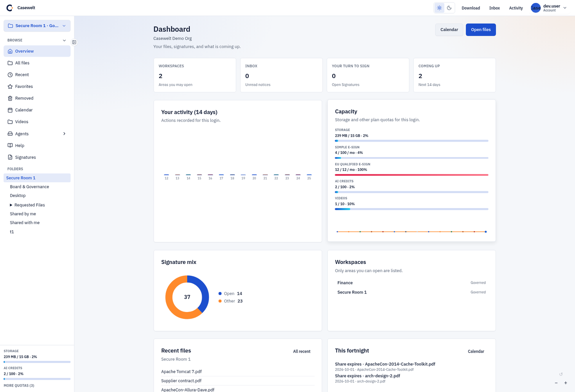Open Signatures via its document icon
This screenshot has height=392, width=575.
click(x=10, y=157)
